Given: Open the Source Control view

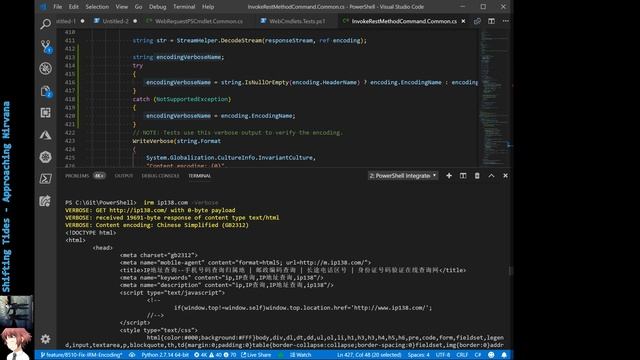Looking at the screenshot, I should pyautogui.click(x=46, y=46).
